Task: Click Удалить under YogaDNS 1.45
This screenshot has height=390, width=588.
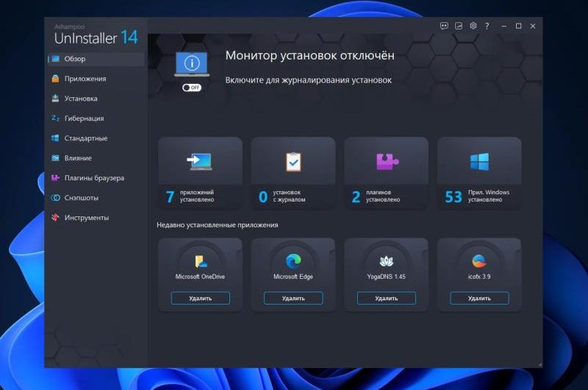Action: point(387,298)
